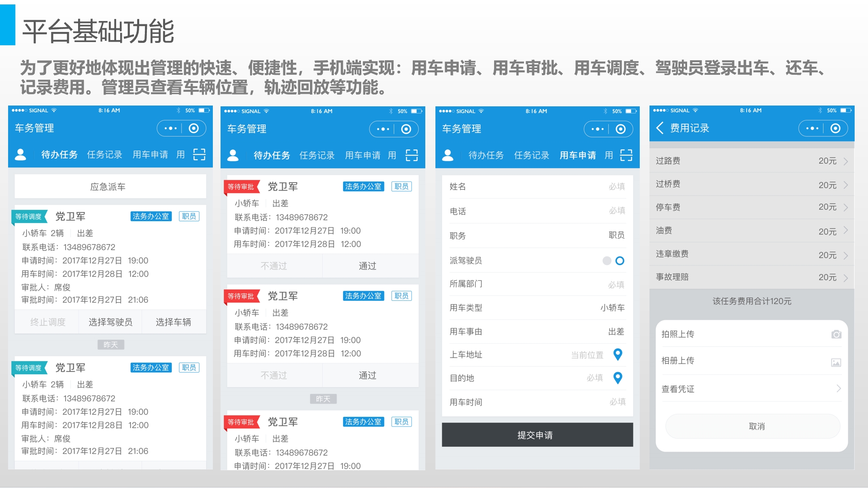Viewport: 868px width, 488px height.
Task: Expand the 过路费 20元 row chevron
Action: pyautogui.click(x=846, y=161)
